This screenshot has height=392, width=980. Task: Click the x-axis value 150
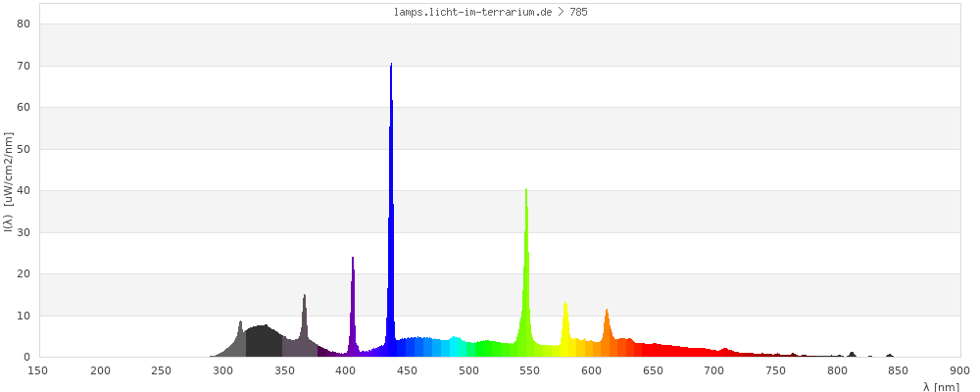click(39, 370)
